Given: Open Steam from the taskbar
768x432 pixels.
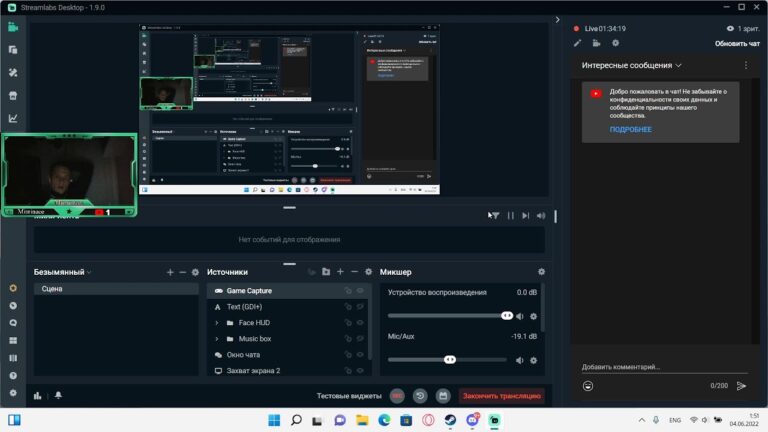Looking at the screenshot, I should [450, 420].
